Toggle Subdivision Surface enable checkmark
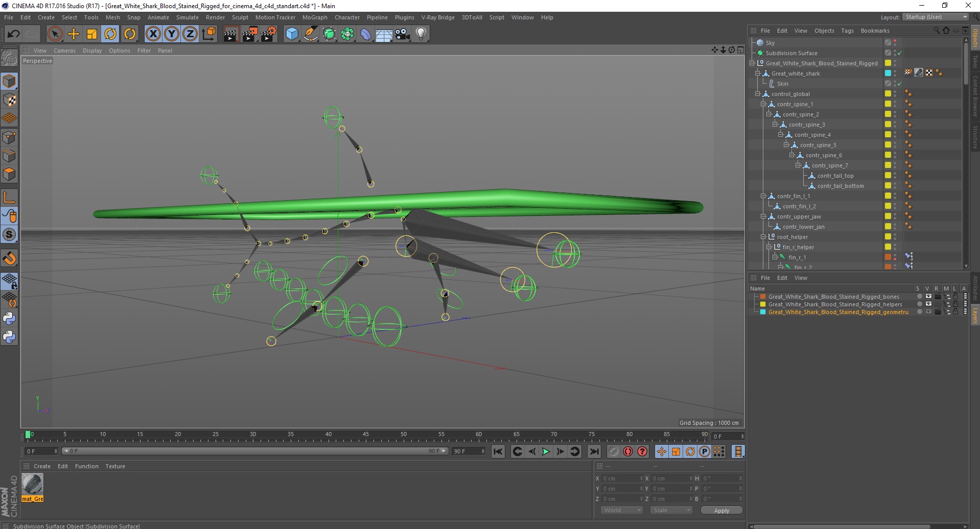 (900, 53)
